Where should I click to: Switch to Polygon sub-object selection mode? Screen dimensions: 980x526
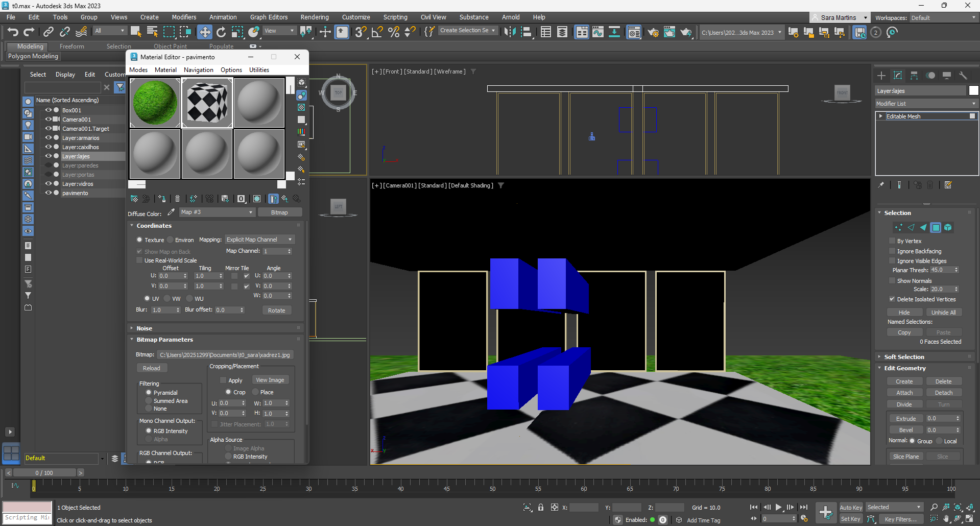tap(936, 228)
